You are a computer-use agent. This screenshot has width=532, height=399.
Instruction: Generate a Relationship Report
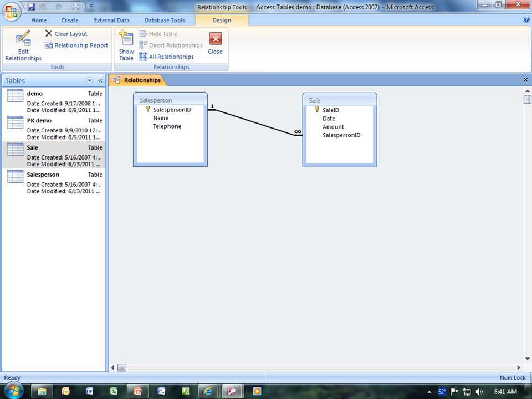click(76, 45)
